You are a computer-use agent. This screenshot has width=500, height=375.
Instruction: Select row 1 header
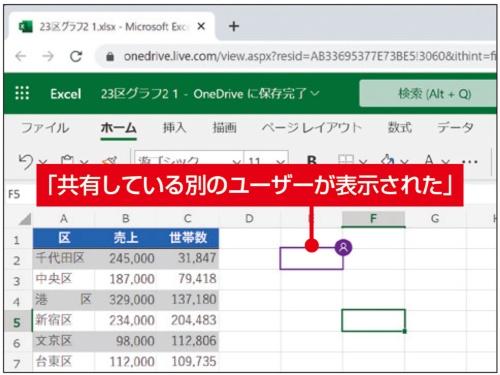pos(17,240)
